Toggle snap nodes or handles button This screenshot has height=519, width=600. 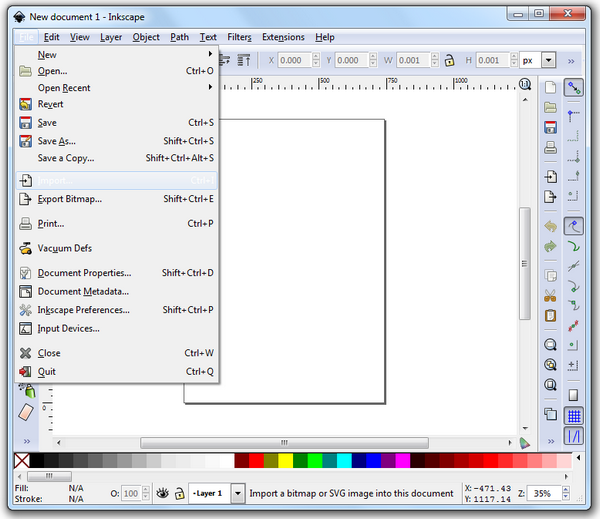[x=574, y=226]
